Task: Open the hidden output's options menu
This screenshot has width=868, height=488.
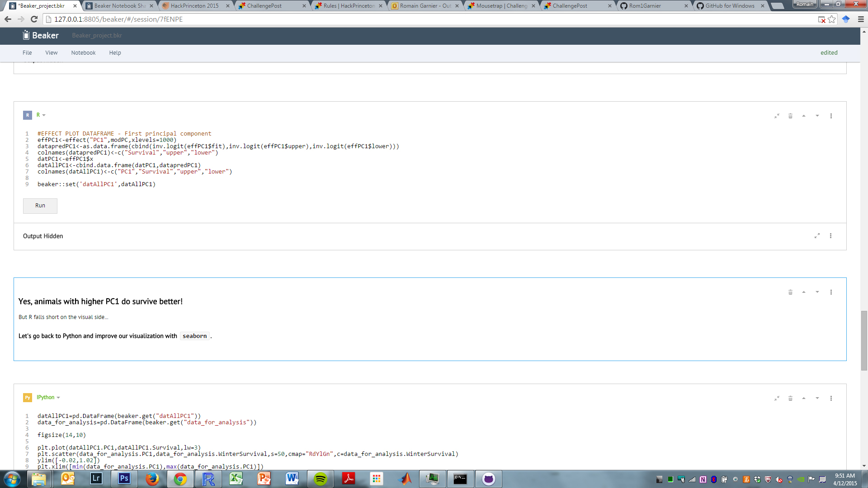Action: (830, 236)
